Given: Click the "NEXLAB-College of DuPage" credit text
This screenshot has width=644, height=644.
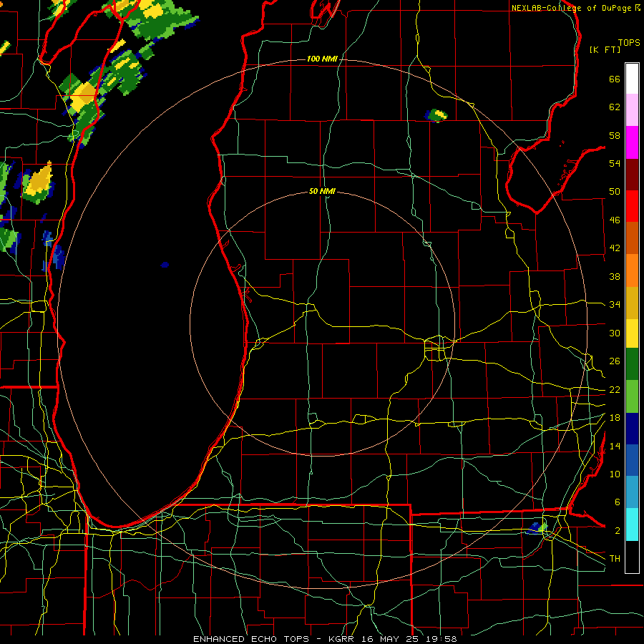Looking at the screenshot, I should (572, 8).
